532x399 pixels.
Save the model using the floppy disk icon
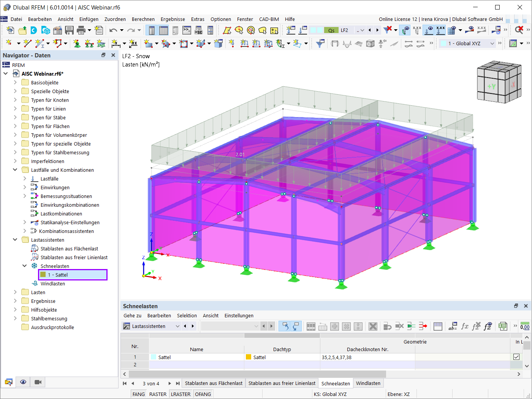(69, 30)
